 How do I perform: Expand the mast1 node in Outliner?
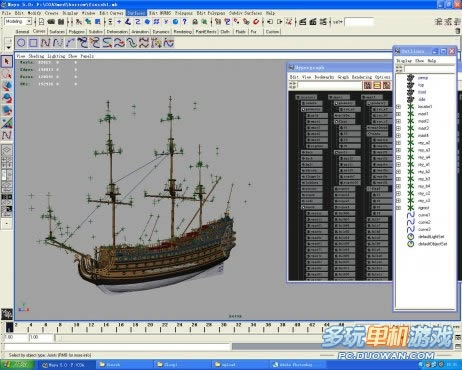pyautogui.click(x=398, y=114)
